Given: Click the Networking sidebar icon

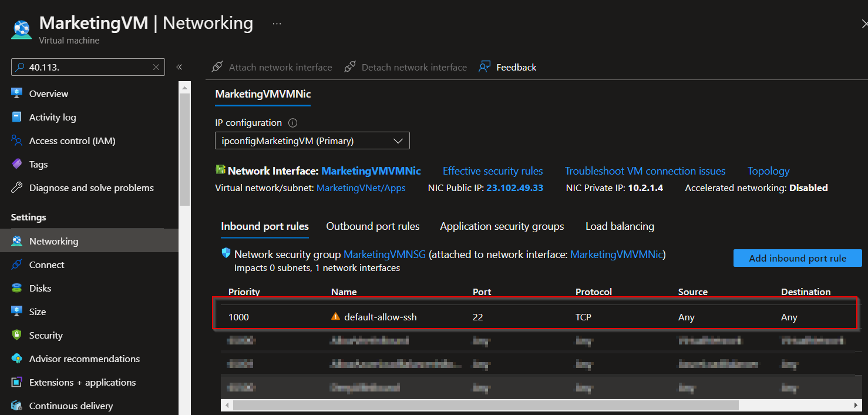Looking at the screenshot, I should [x=17, y=241].
